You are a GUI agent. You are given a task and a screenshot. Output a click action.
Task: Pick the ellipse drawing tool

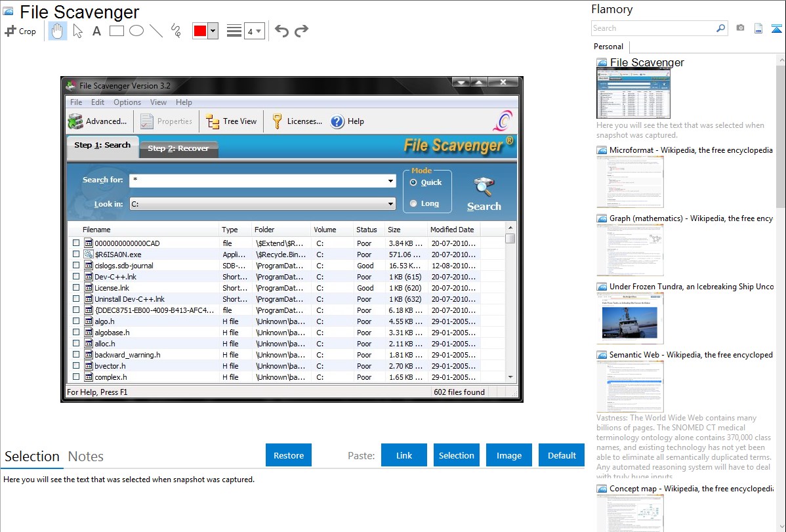click(136, 31)
